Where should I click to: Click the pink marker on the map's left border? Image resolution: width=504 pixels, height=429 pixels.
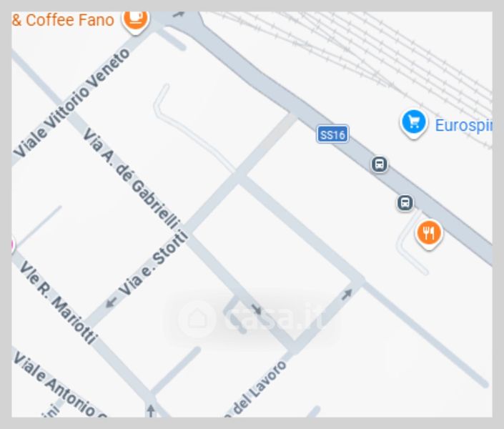click(x=13, y=246)
